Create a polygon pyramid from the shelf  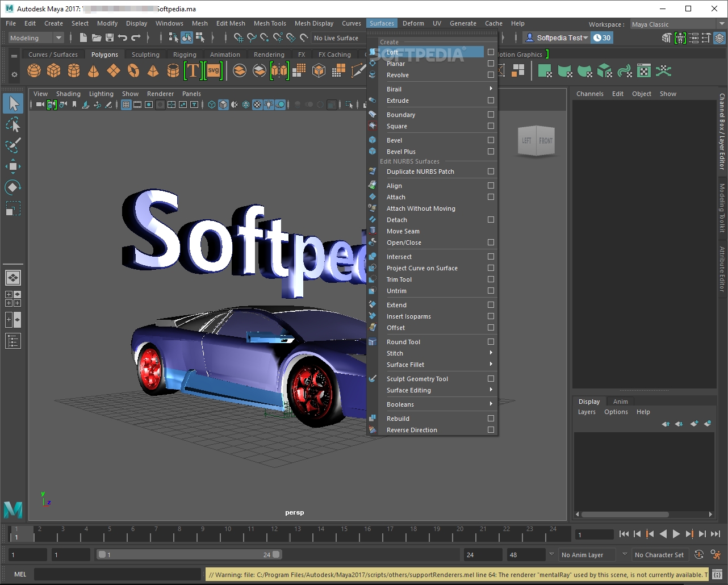coord(153,70)
